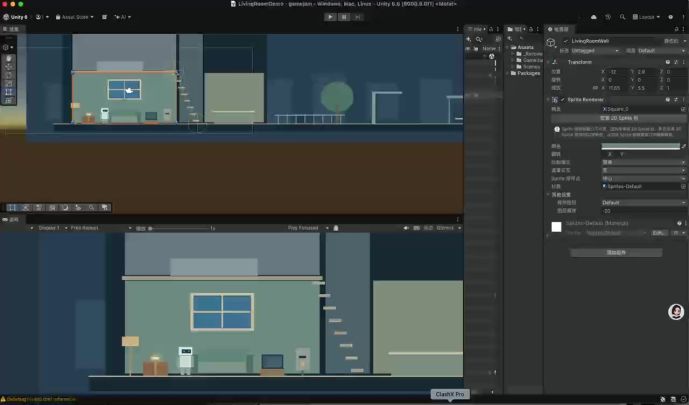Select the Transform tool in Scene toolbar
The height and width of the screenshot is (405, 689).
pos(9,101)
